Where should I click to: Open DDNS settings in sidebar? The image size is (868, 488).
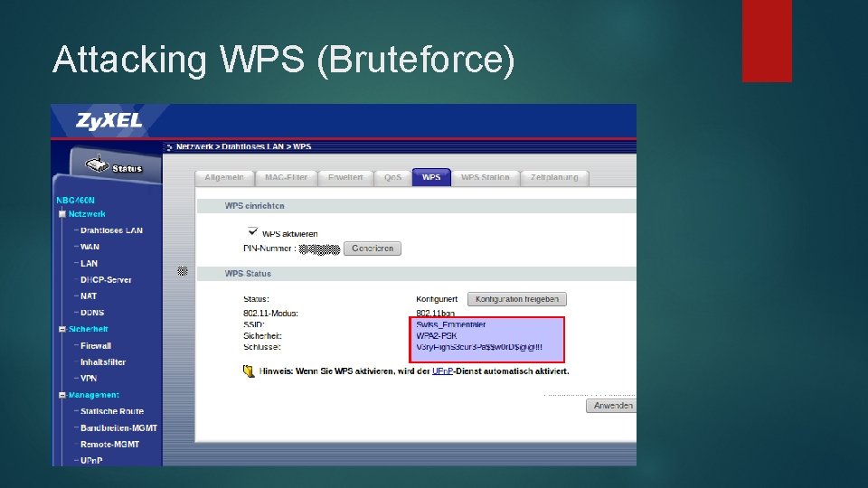click(x=92, y=313)
